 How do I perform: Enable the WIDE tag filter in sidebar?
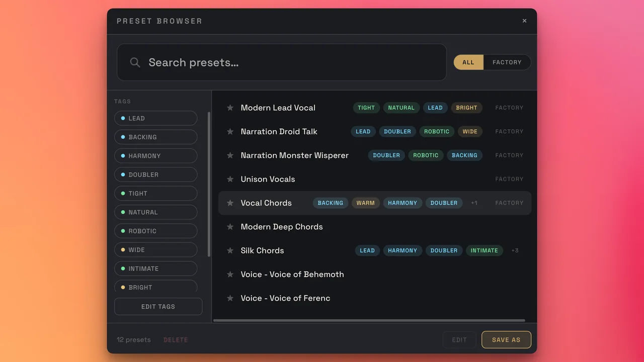[x=155, y=250]
